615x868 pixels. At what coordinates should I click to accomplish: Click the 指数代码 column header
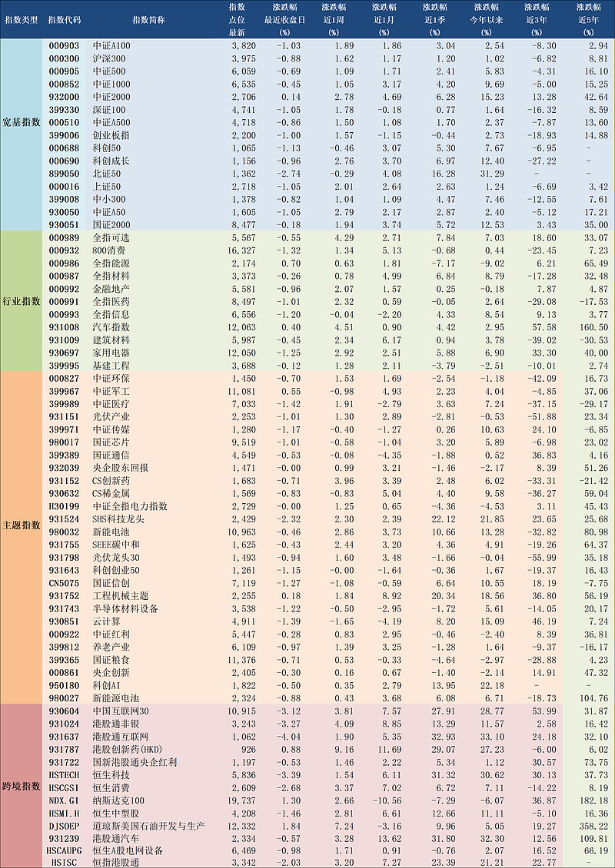pos(63,19)
